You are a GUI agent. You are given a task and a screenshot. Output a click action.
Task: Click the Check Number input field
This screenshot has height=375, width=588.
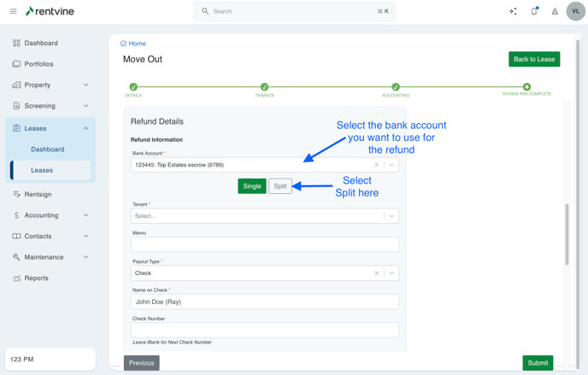265,330
